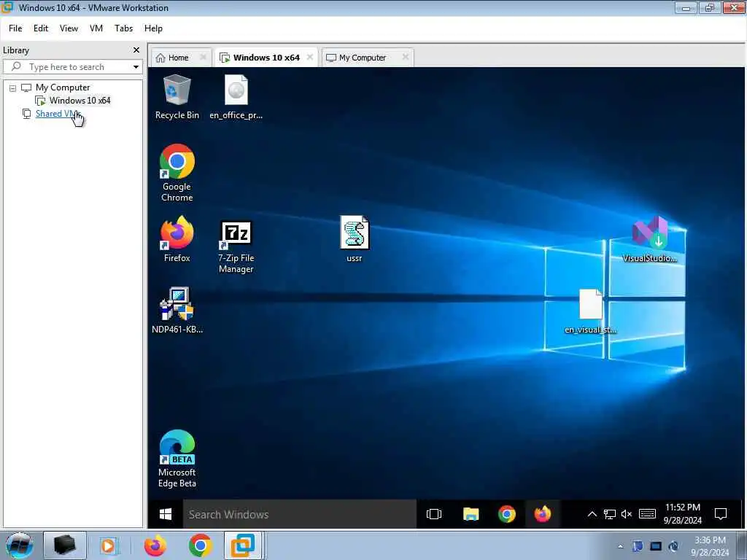Collapse the My Computer tree node
Screen dimensions: 747x560
[x=13, y=88]
